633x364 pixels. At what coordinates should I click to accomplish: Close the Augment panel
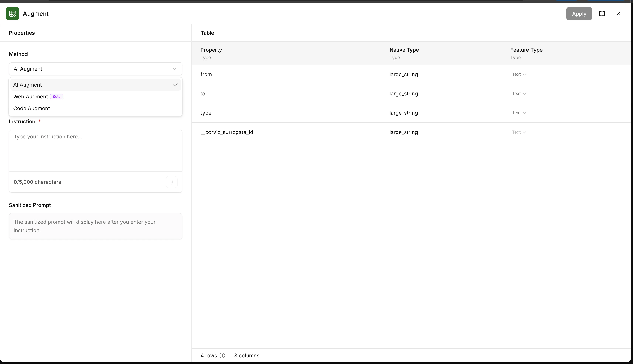618,13
